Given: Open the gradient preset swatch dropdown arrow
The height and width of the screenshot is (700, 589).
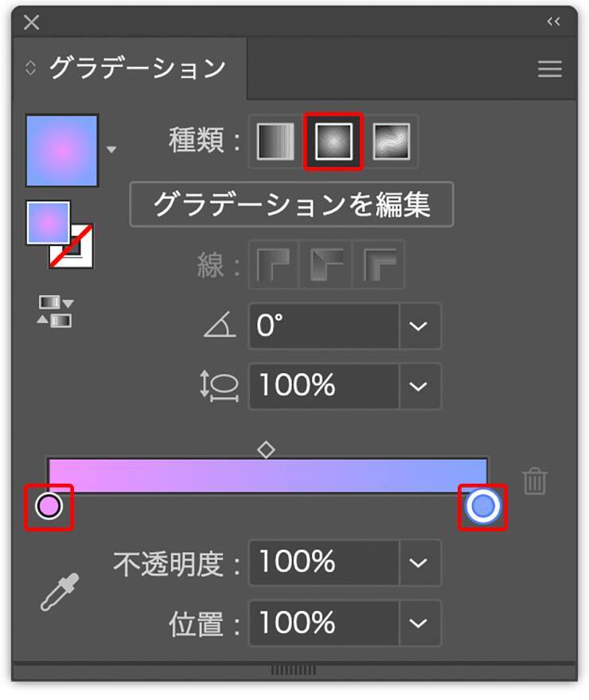Looking at the screenshot, I should [112, 150].
